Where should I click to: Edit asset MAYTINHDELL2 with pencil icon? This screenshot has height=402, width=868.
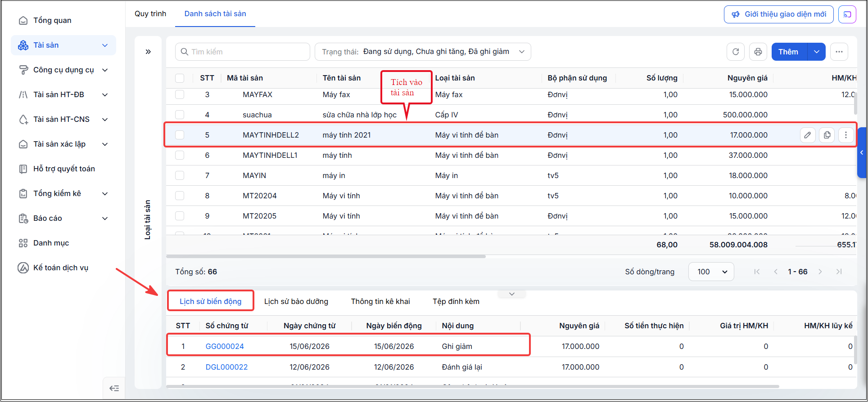(x=808, y=135)
